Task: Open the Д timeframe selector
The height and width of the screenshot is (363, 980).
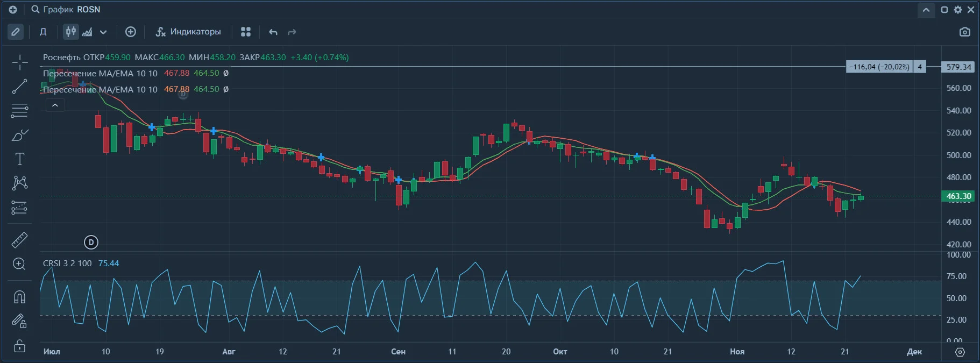Action: tap(44, 32)
